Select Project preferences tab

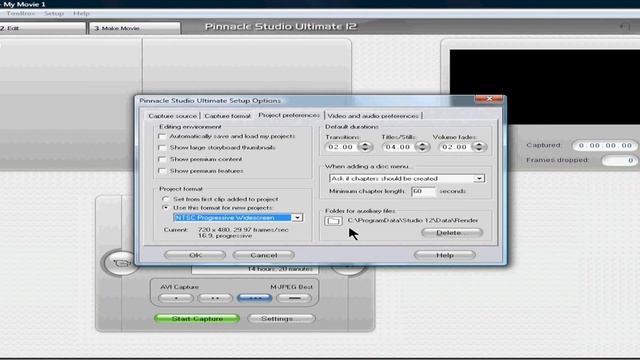pyautogui.click(x=289, y=115)
